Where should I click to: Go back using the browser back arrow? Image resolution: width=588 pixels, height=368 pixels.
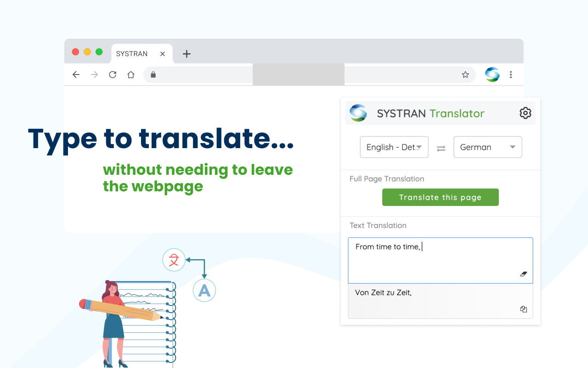click(x=76, y=75)
